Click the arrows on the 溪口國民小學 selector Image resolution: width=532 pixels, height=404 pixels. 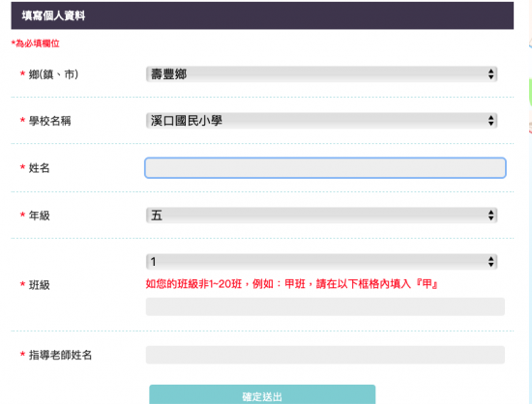490,121
